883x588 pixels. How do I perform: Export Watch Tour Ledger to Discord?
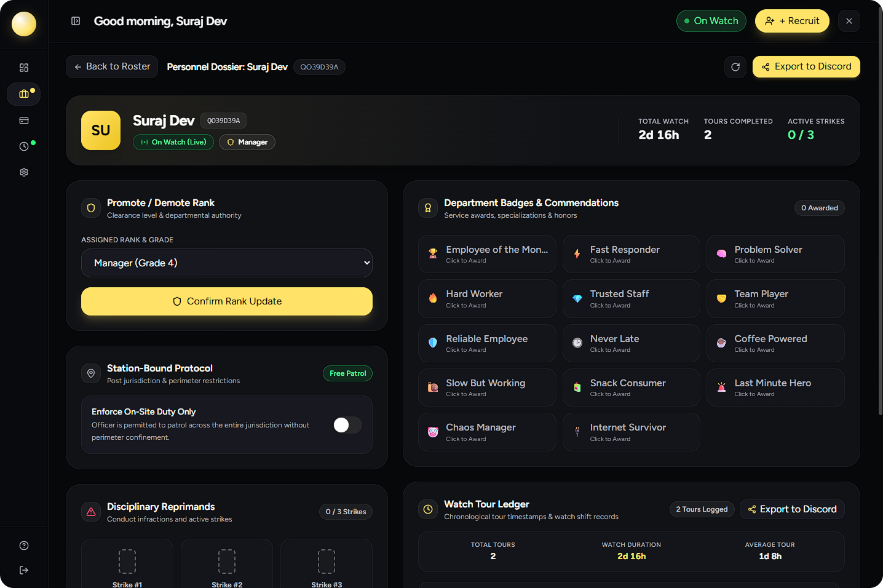[792, 509]
